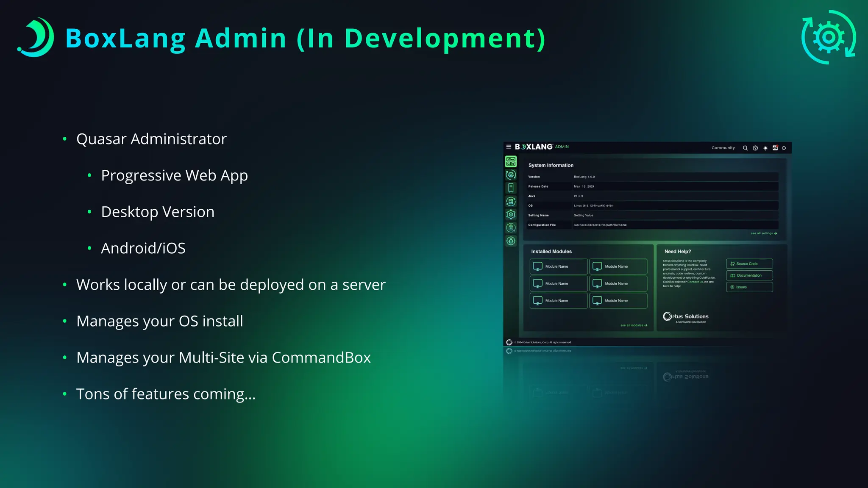Select the Dashboard icon in the sidebar
Image resolution: width=868 pixels, height=488 pixels.
tap(511, 161)
